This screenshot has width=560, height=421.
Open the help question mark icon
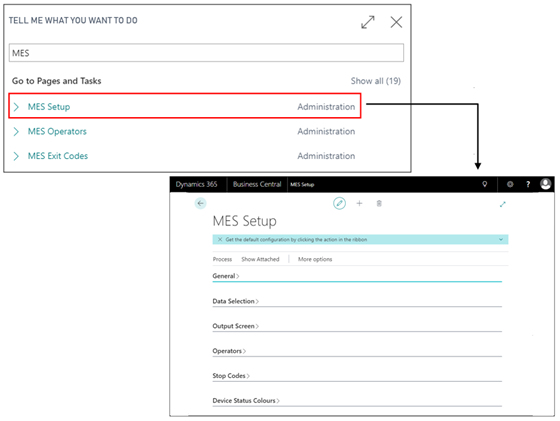(528, 184)
